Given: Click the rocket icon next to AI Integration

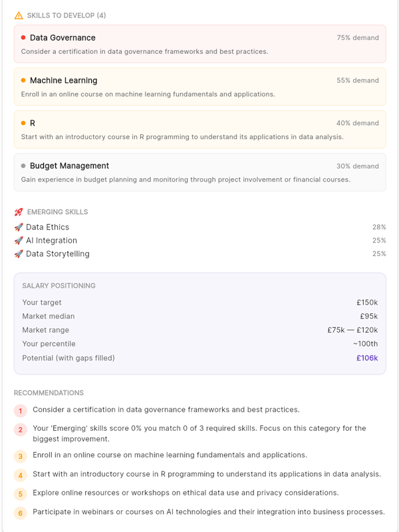Looking at the screenshot, I should click(17, 240).
